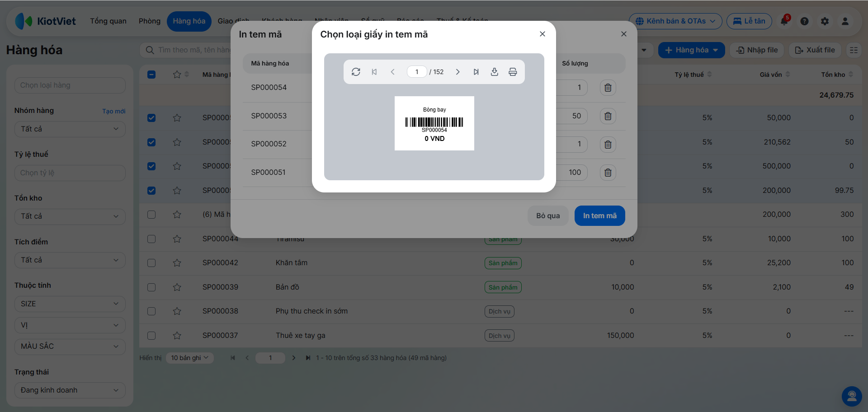Image resolution: width=868 pixels, height=412 pixels.
Task: Toggle the select-all products checkbox
Action: click(x=151, y=75)
